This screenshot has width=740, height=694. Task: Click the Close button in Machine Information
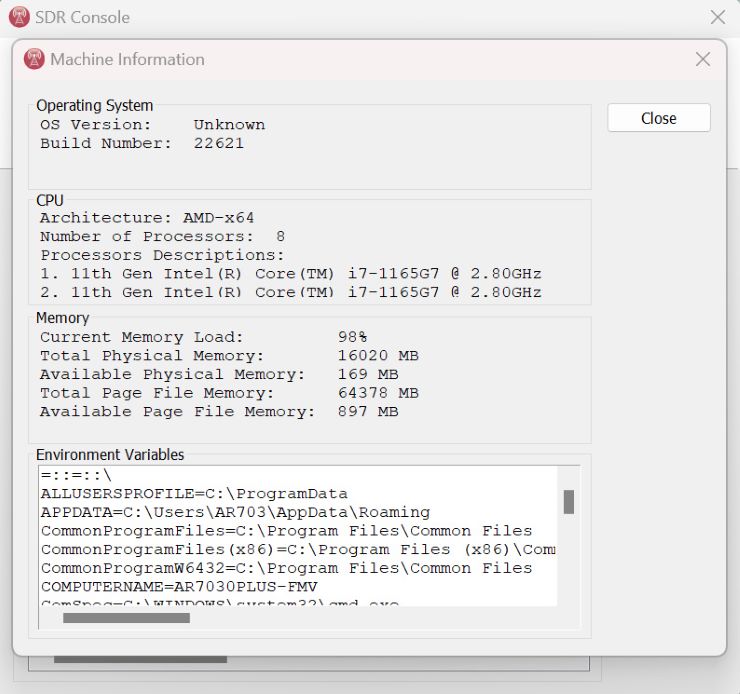(x=659, y=118)
